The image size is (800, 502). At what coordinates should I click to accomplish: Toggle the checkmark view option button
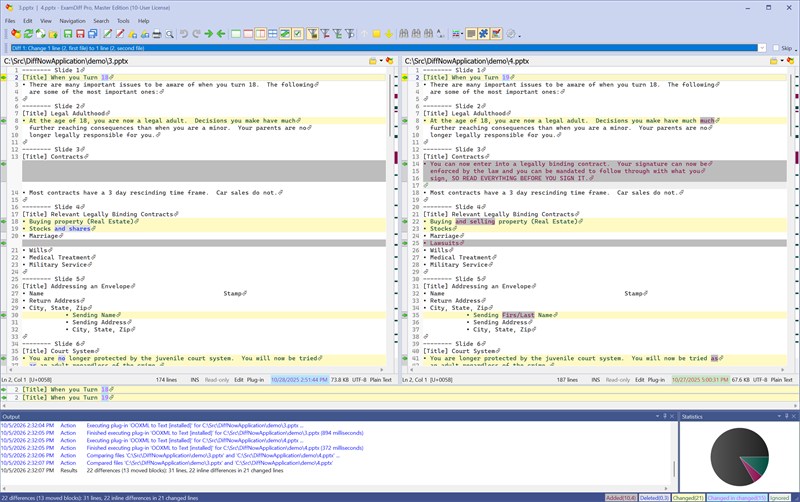(x=297, y=34)
